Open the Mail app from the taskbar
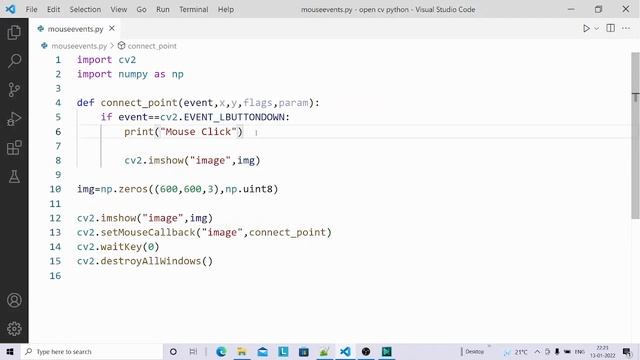The image size is (640, 360). [262, 351]
